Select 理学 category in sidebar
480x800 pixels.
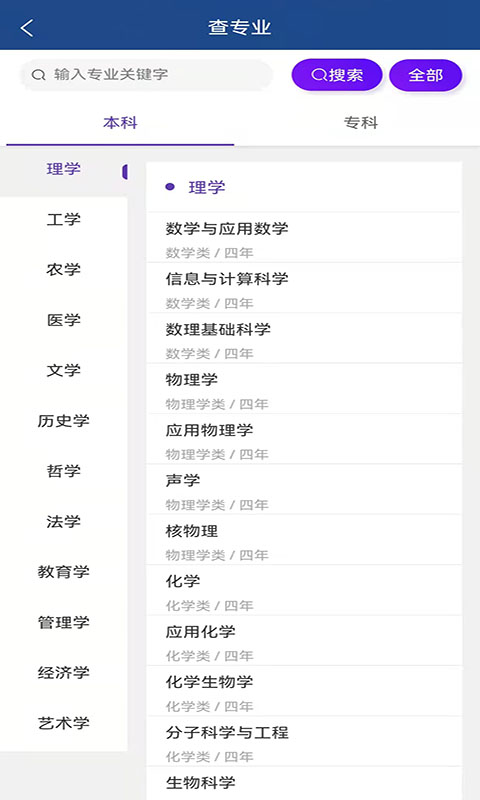click(63, 169)
